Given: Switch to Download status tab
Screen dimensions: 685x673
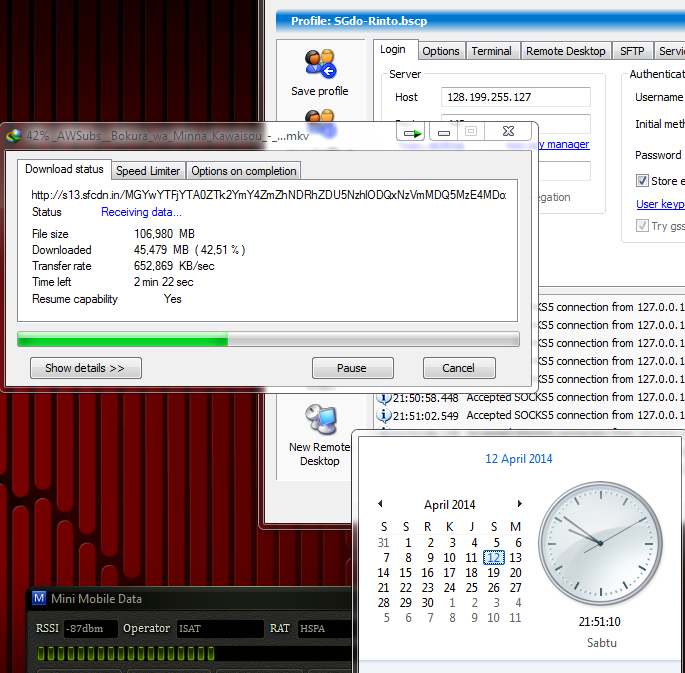Looking at the screenshot, I should (64, 169).
